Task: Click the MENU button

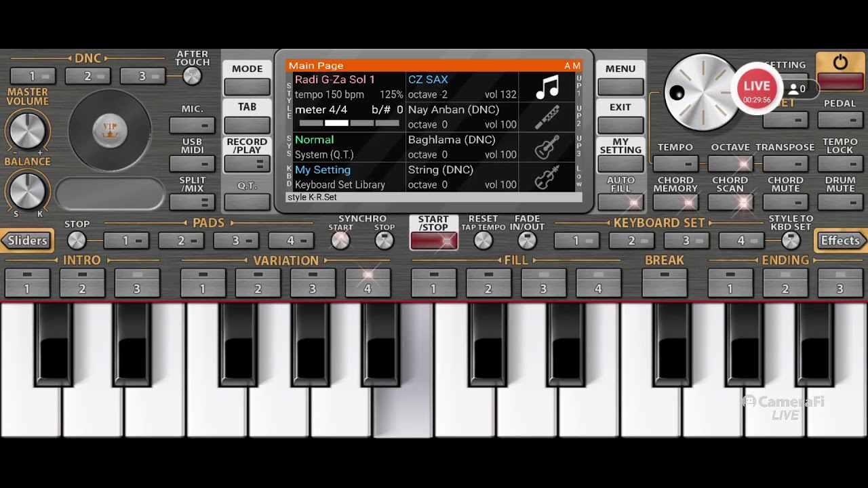Action: (620, 86)
